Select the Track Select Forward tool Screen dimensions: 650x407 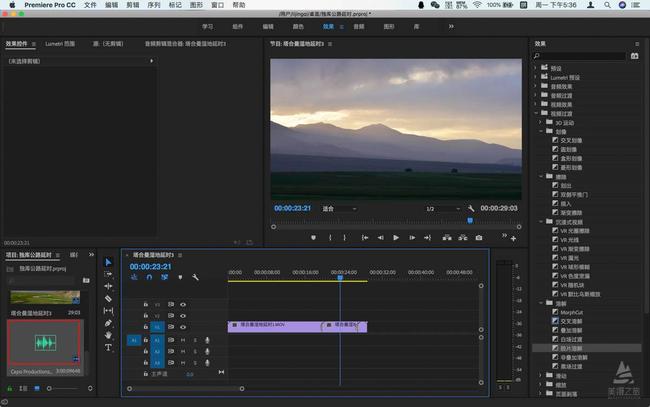coord(108,274)
